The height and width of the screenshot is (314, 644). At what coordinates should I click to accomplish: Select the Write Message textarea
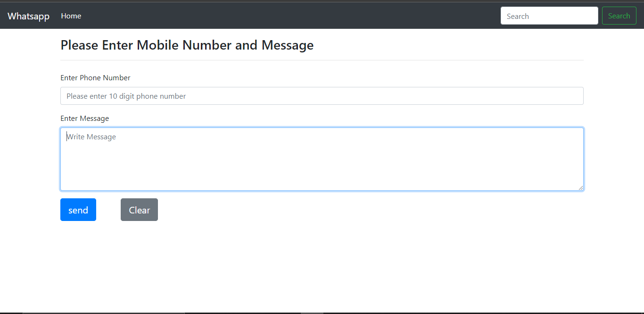322,159
